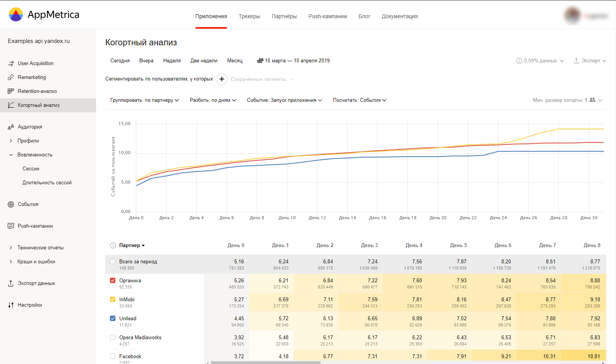
Task: Click the calendar grid icon by date range
Action: (x=260, y=61)
